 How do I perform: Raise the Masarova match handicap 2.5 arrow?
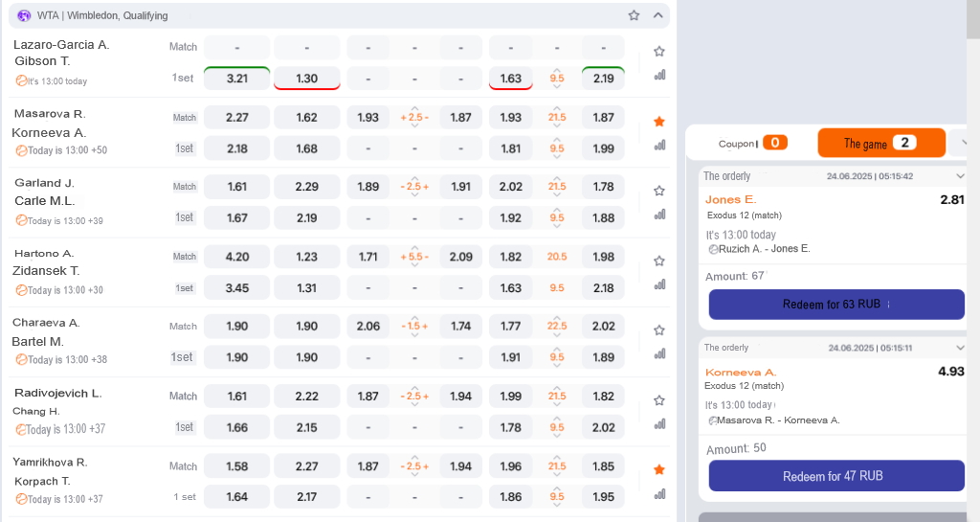414,109
